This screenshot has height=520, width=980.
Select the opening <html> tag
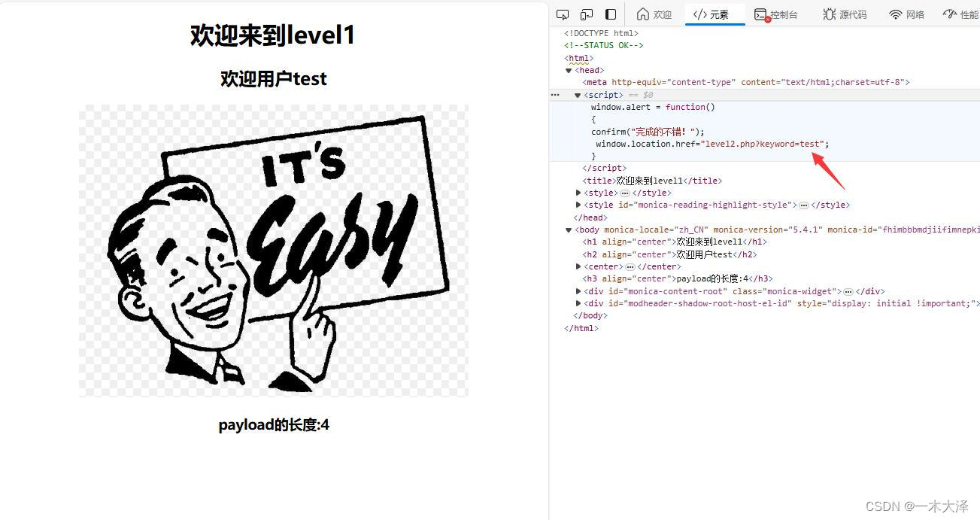coord(579,58)
